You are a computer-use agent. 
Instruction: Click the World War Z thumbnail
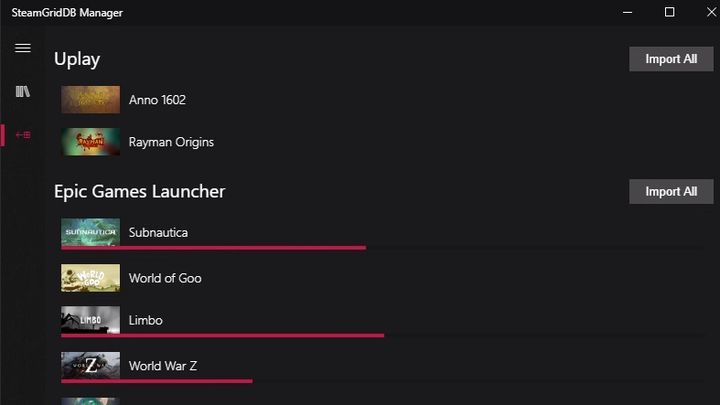pyautogui.click(x=90, y=366)
